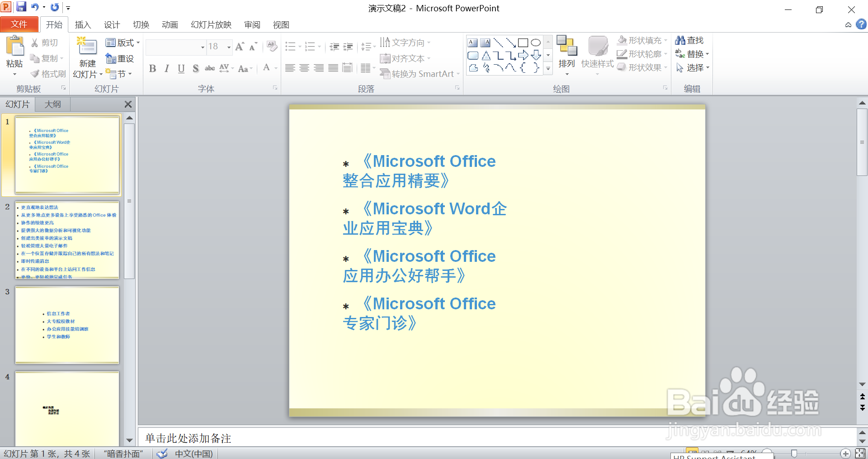
Task: Open the font size 18 dropdown
Action: (229, 47)
